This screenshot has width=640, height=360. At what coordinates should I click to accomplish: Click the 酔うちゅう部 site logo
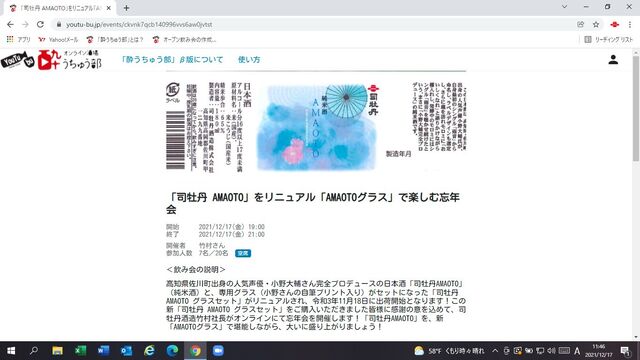51,60
